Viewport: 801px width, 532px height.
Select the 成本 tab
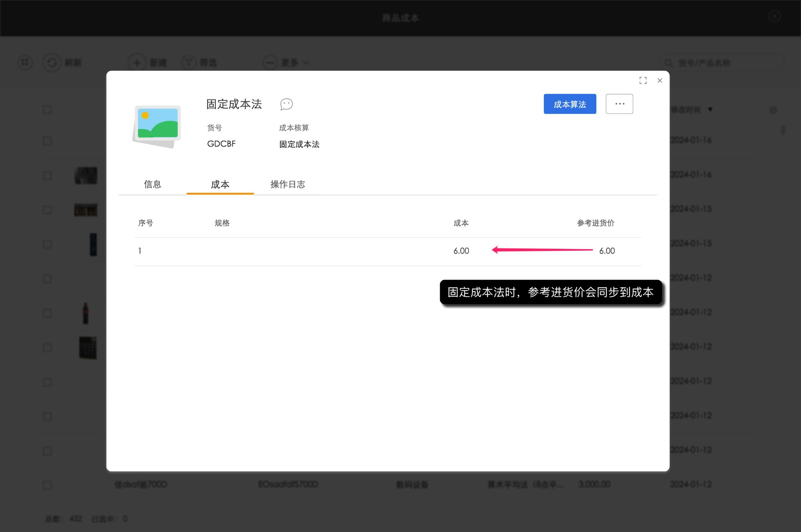[x=220, y=184]
